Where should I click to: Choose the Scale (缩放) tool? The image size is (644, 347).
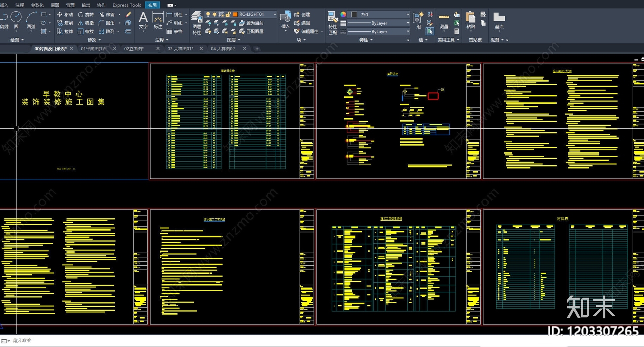[x=86, y=31]
